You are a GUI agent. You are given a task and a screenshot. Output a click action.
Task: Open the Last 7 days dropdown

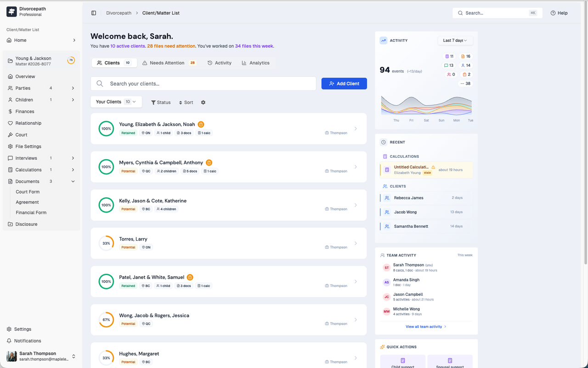tap(455, 40)
